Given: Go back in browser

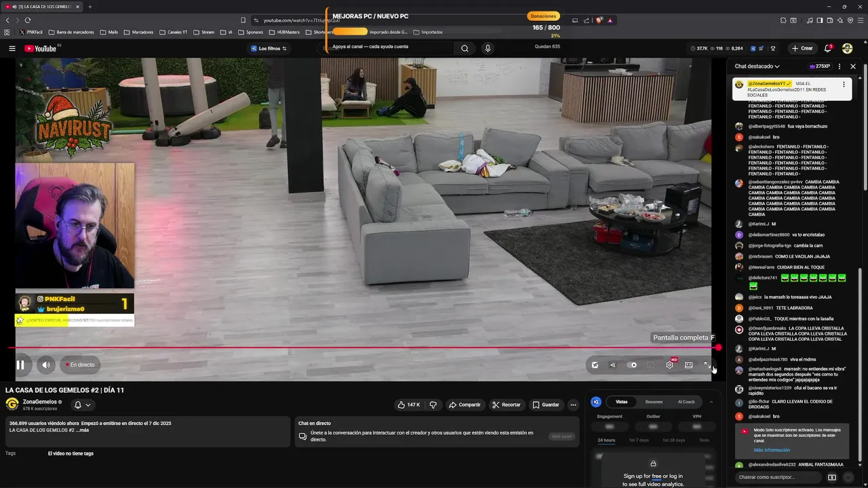Looking at the screenshot, I should pyautogui.click(x=7, y=20).
